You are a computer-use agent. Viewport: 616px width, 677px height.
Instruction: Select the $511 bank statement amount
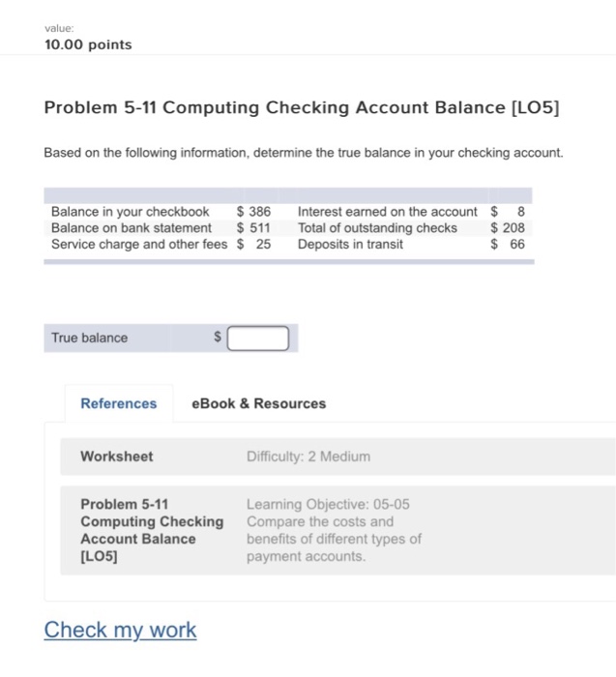(253, 227)
